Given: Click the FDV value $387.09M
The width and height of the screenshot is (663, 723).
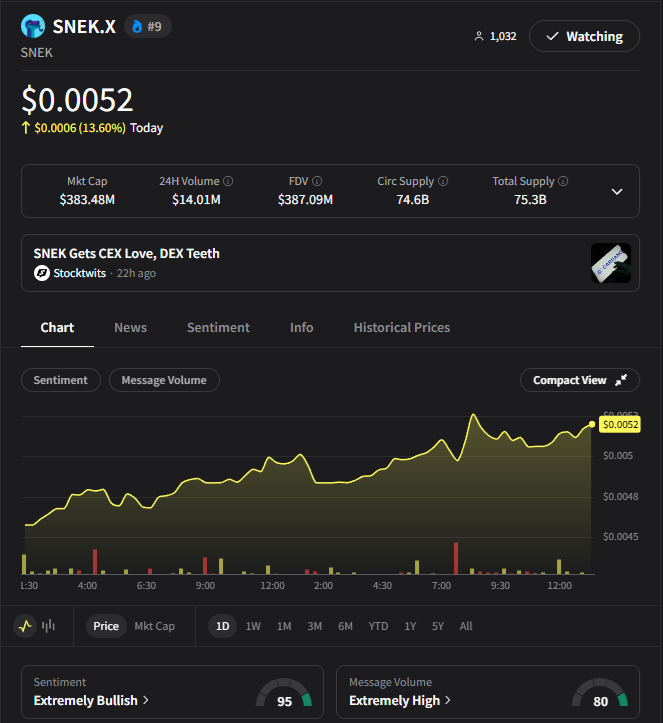Looking at the screenshot, I should tap(305, 200).
